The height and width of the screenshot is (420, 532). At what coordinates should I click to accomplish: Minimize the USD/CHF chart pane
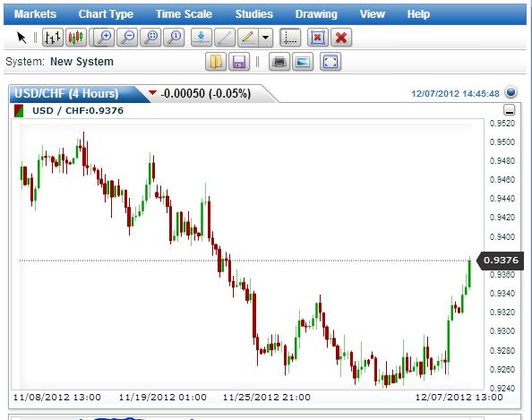[510, 110]
